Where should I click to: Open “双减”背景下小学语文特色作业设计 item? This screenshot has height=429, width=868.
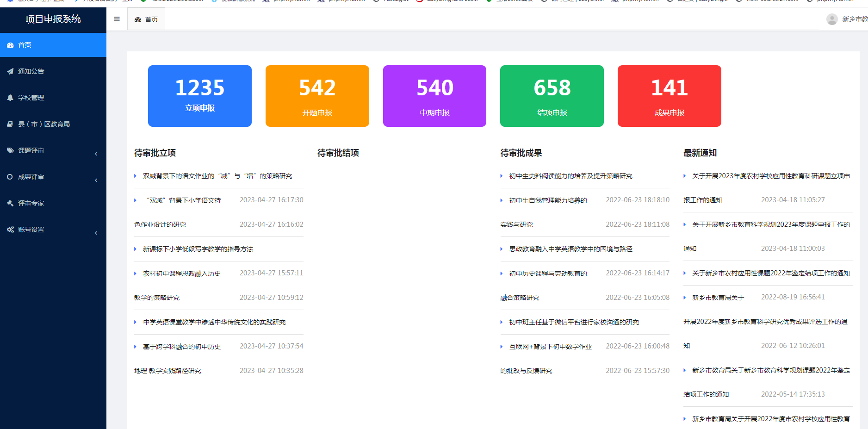coord(182,200)
